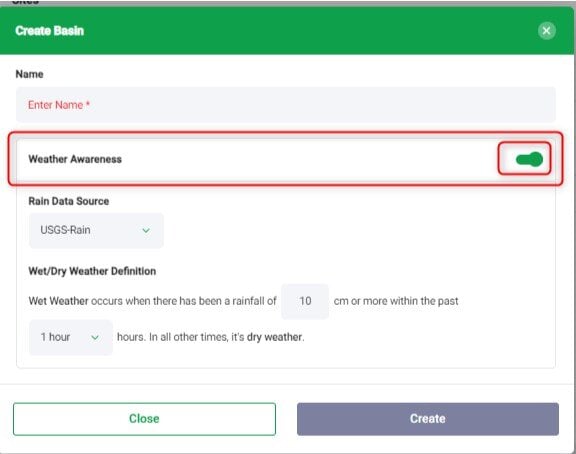The width and height of the screenshot is (576, 454).
Task: Click the Enter Name input field
Action: point(285,105)
